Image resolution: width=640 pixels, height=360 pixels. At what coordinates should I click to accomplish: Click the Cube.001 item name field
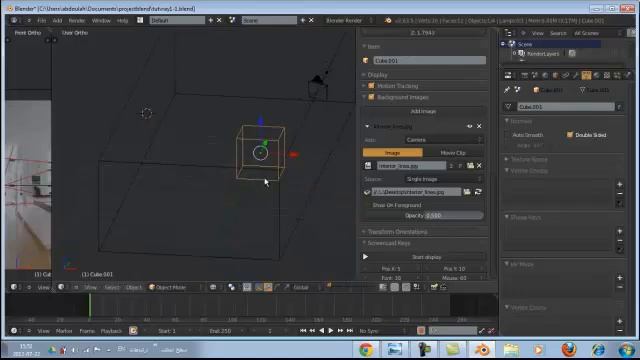[x=429, y=60]
